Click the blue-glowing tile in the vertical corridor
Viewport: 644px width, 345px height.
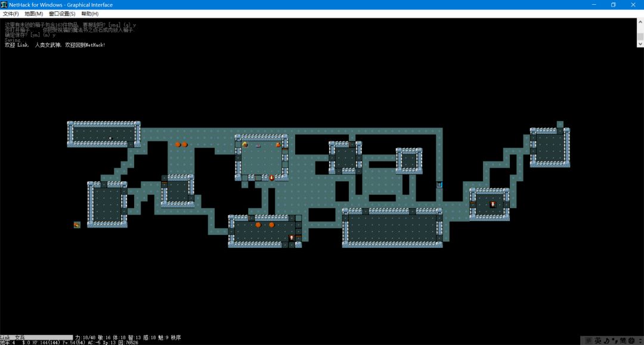point(439,185)
